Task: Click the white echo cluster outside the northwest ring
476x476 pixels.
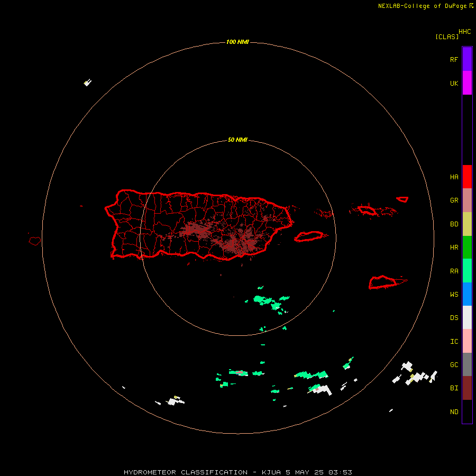Action: [x=88, y=83]
